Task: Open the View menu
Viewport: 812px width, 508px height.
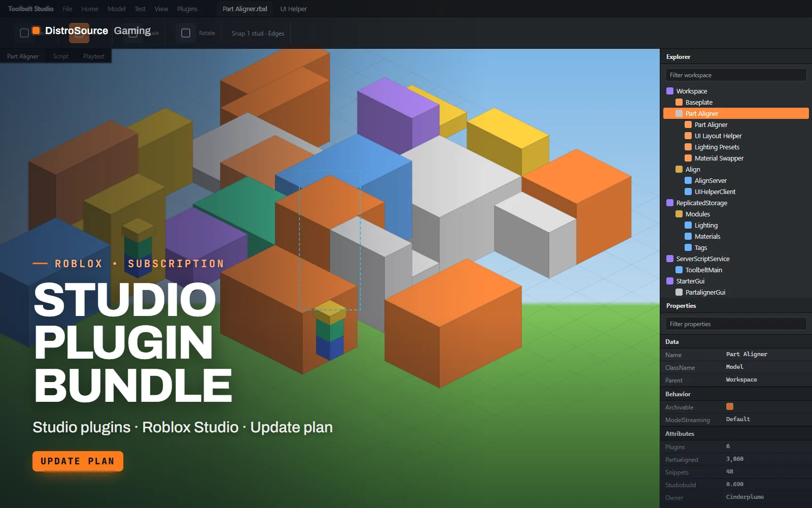Action: tap(161, 9)
